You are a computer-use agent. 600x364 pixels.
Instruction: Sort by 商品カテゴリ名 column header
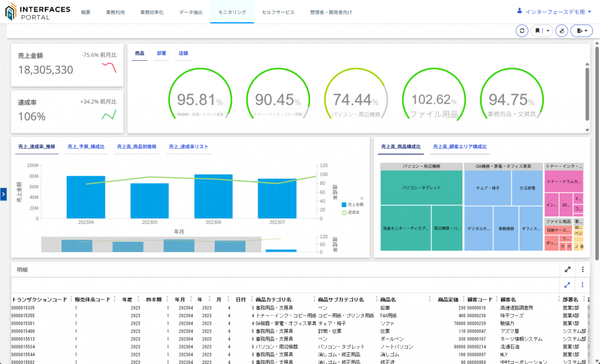[x=274, y=300]
